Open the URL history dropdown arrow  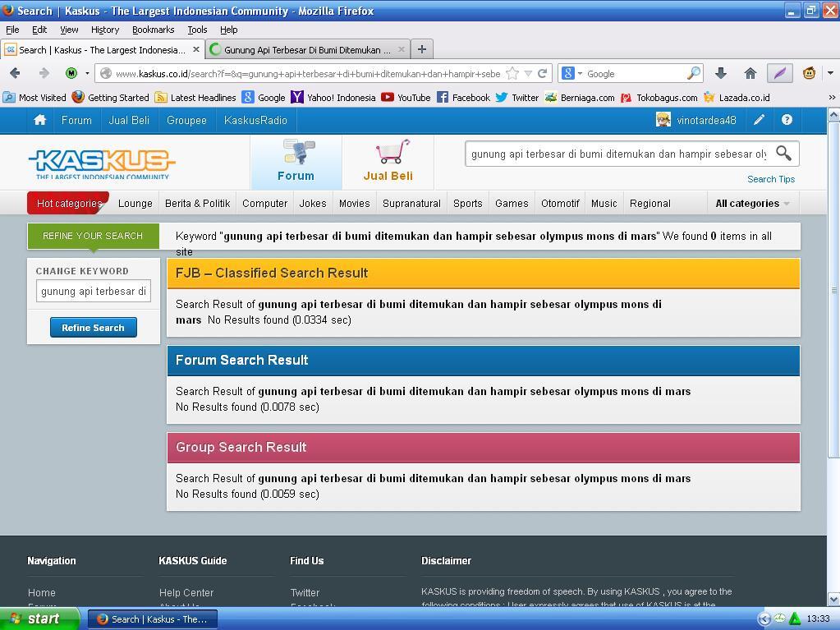pos(528,73)
